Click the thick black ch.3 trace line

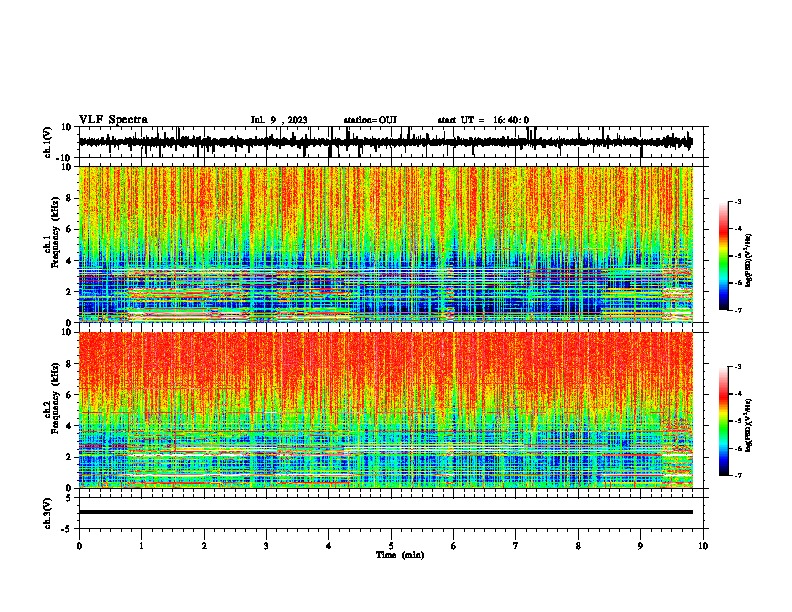(x=386, y=512)
